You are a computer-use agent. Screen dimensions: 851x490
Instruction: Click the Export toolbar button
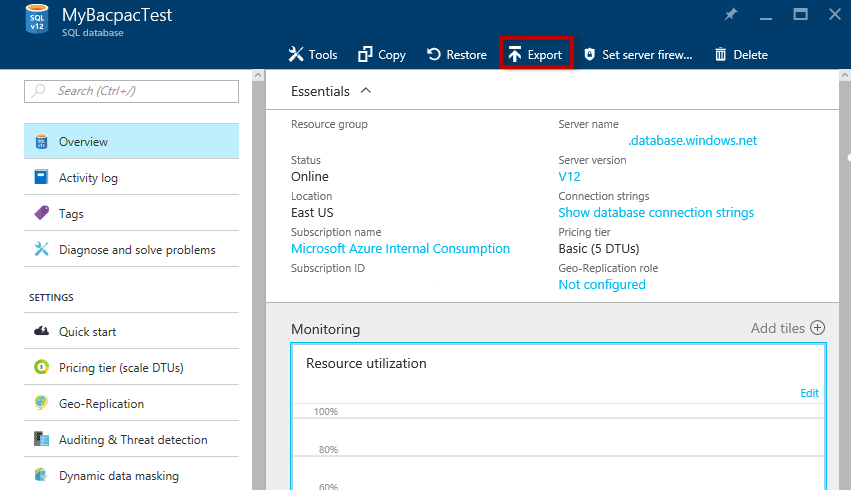tap(535, 54)
